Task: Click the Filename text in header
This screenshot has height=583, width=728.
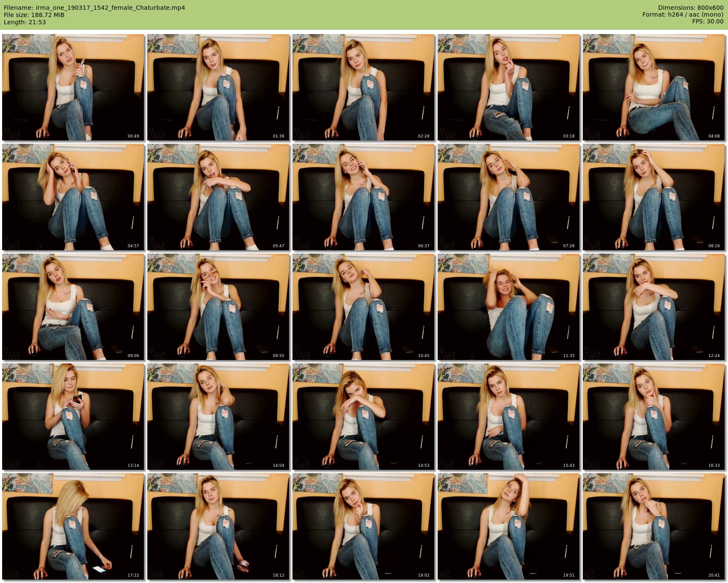Action: click(94, 8)
